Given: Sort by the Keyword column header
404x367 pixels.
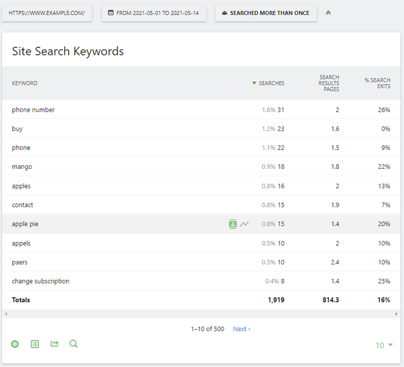Looking at the screenshot, I should pos(25,83).
